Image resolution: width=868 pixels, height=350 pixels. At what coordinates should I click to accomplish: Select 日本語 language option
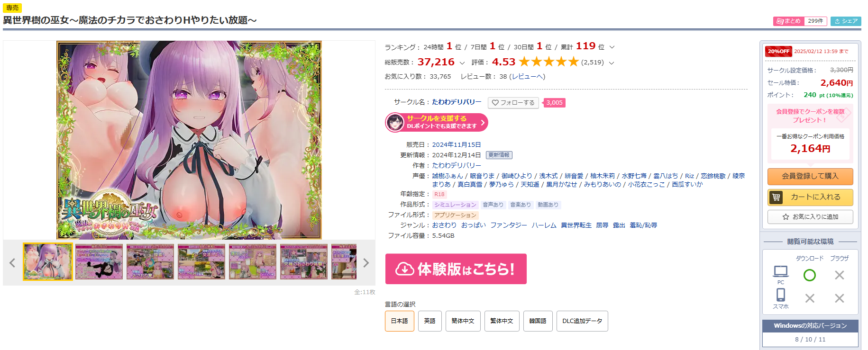pyautogui.click(x=400, y=321)
